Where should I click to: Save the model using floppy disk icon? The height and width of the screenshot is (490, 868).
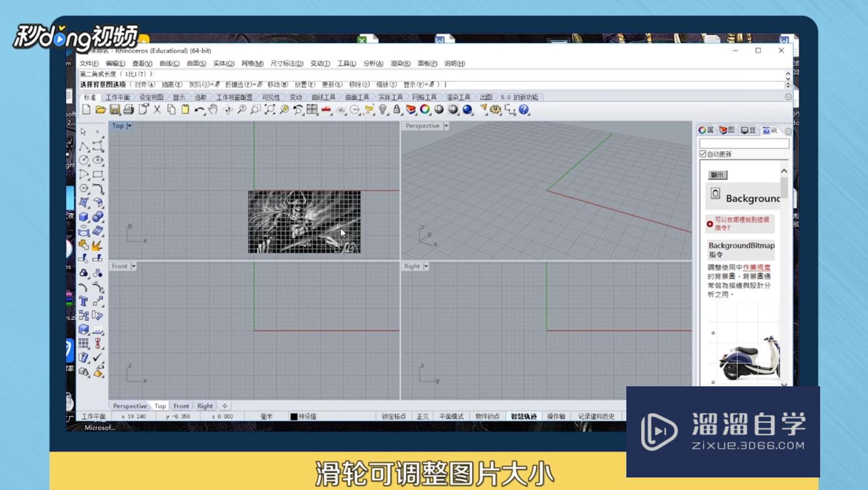point(115,109)
